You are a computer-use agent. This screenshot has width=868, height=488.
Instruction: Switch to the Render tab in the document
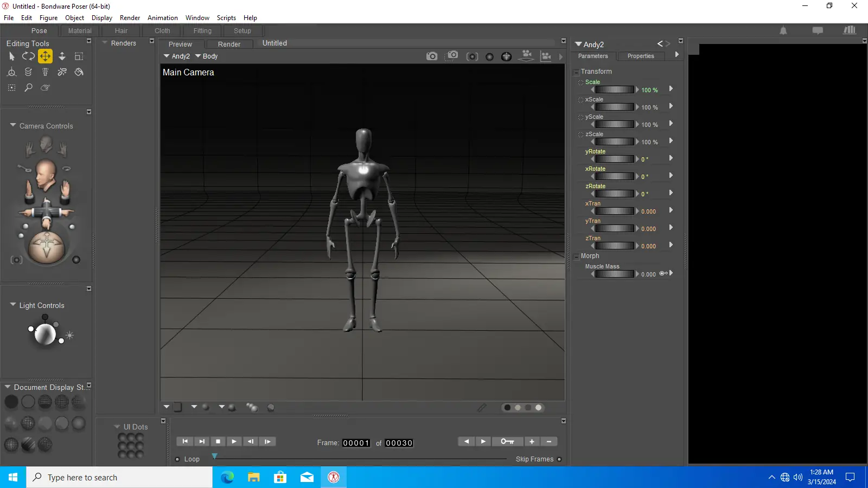[x=229, y=44]
